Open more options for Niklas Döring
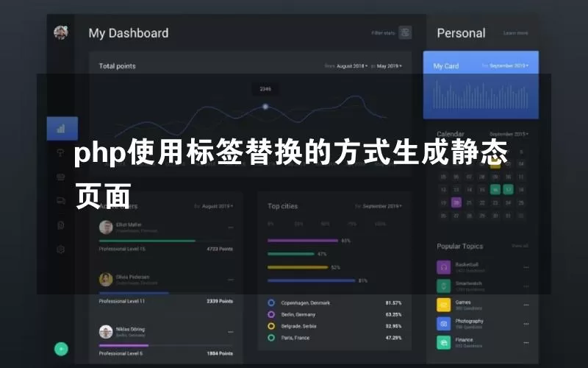 coord(231,332)
